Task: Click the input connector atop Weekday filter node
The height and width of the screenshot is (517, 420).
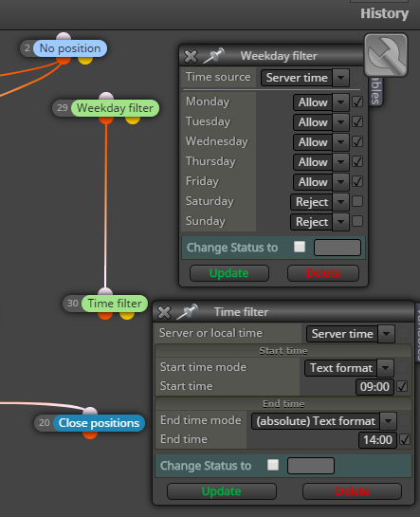Action: tap(106, 96)
